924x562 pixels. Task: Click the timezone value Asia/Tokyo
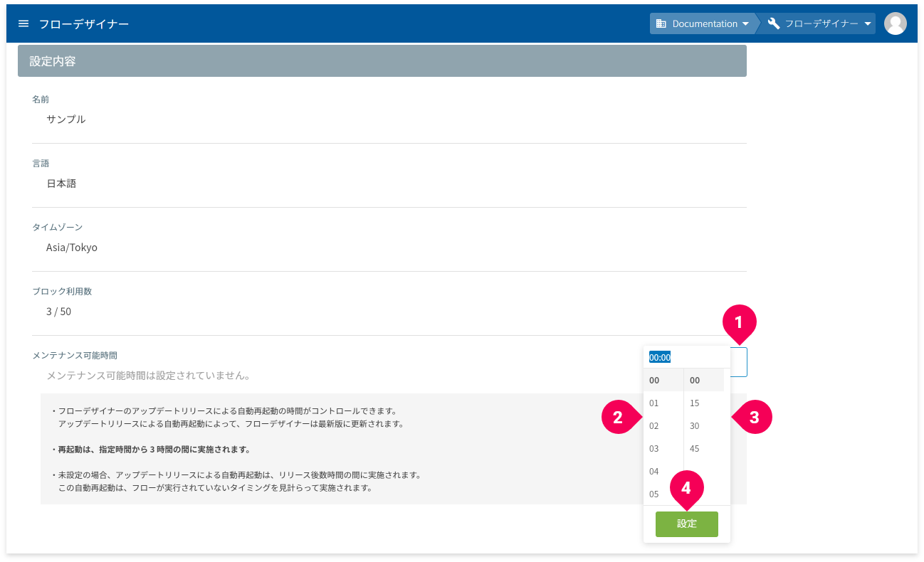72,248
